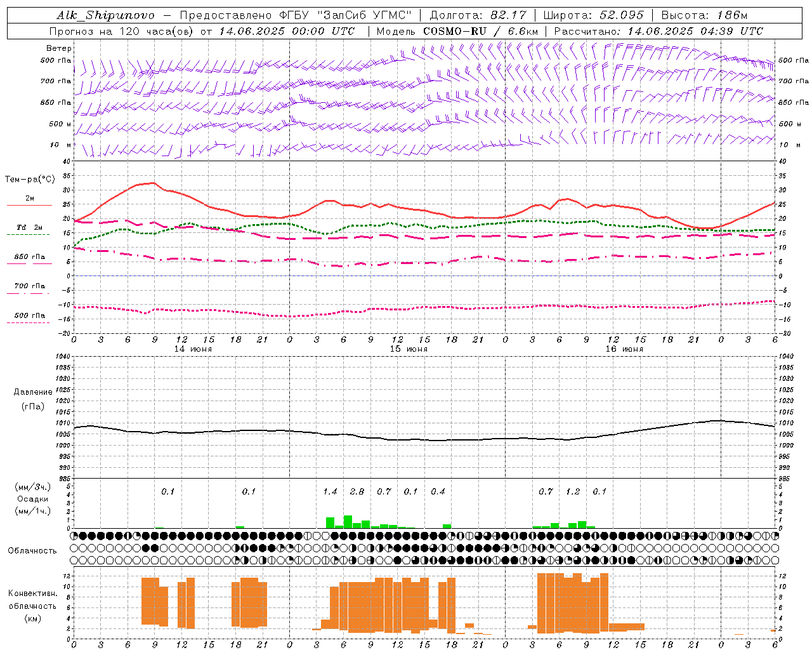812x650 pixels.
Task: Click the "15 июня" date label
Action: [x=408, y=349]
